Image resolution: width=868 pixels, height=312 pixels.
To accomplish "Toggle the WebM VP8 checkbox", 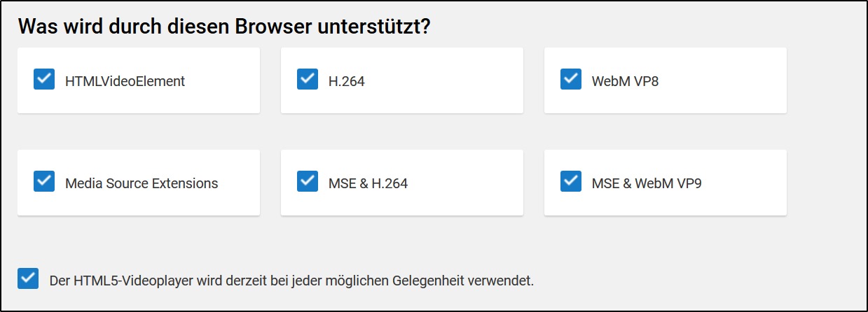I will pyautogui.click(x=571, y=80).
